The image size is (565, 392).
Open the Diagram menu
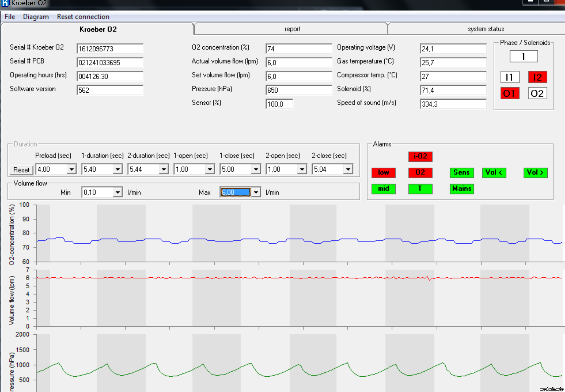click(36, 17)
